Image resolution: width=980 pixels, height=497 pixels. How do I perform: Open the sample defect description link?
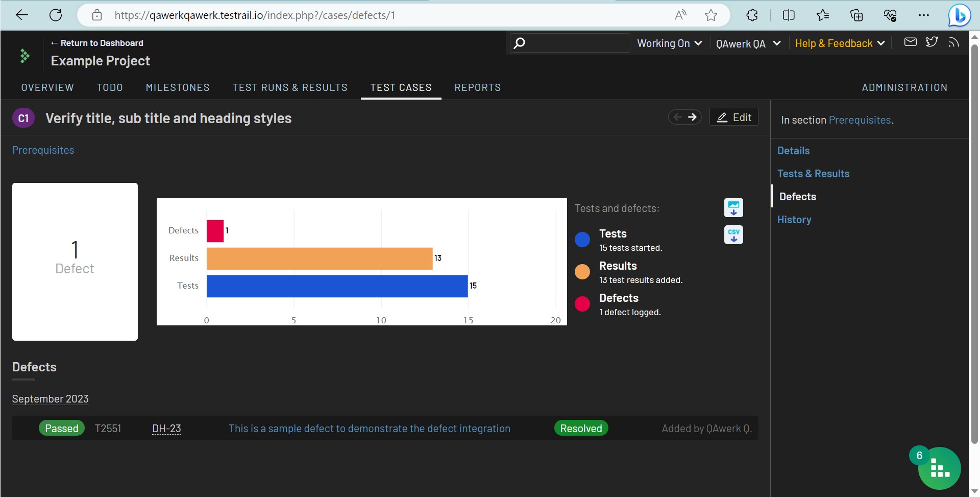370,429
